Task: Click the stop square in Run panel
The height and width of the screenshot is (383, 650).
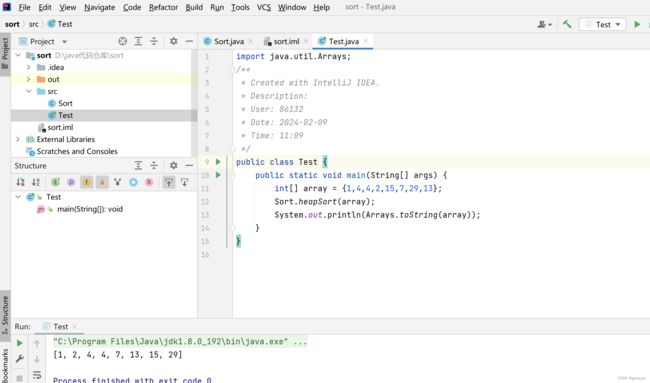Action: 19,377
